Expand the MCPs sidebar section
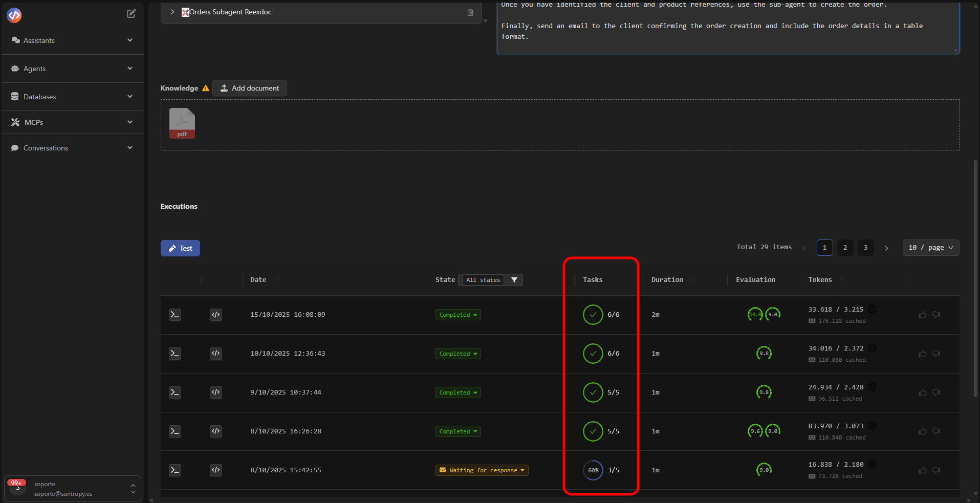 click(73, 122)
